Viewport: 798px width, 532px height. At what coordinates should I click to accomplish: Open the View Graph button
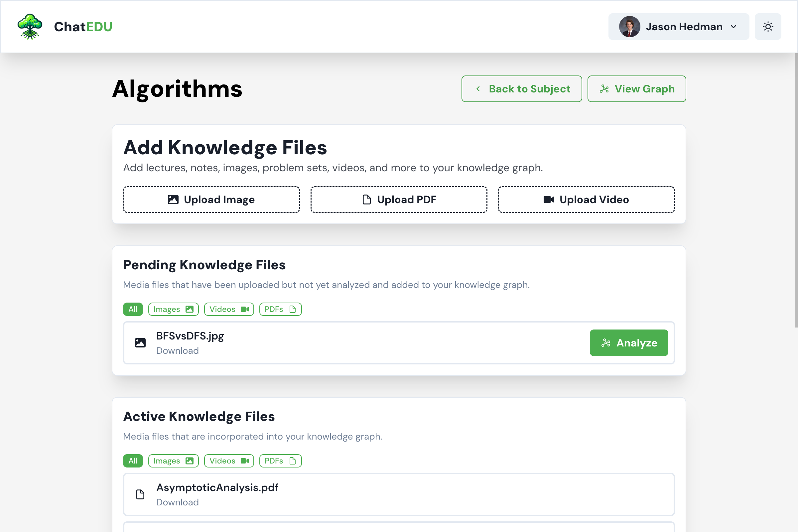coord(636,88)
